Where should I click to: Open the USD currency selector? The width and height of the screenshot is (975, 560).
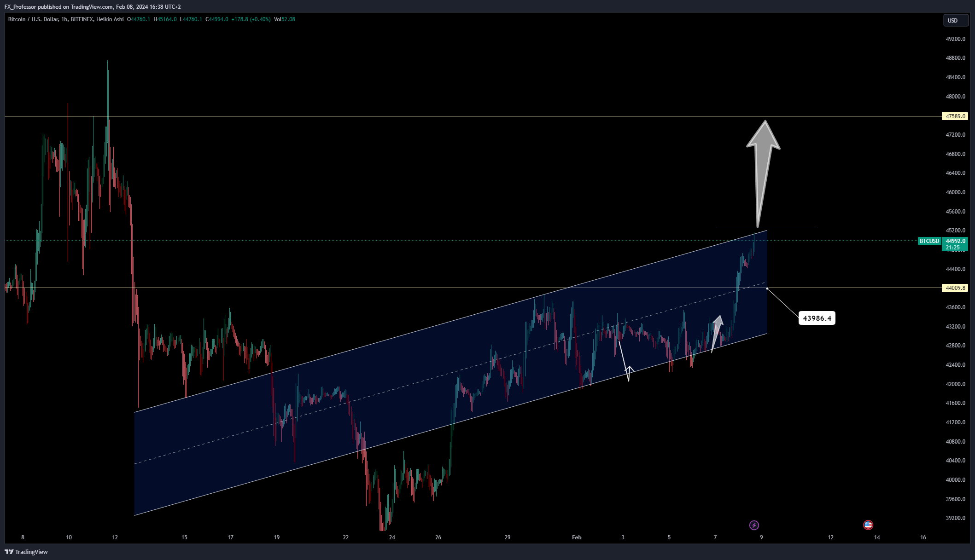[x=956, y=20]
